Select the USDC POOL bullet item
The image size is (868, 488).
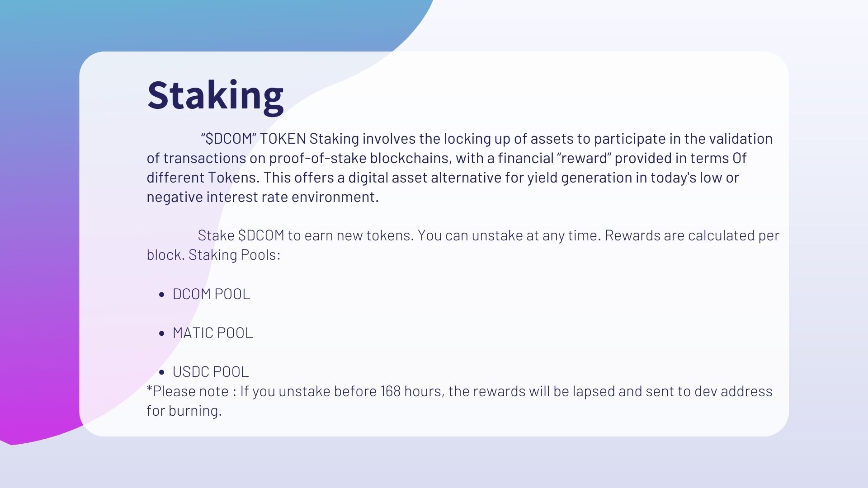click(x=211, y=372)
